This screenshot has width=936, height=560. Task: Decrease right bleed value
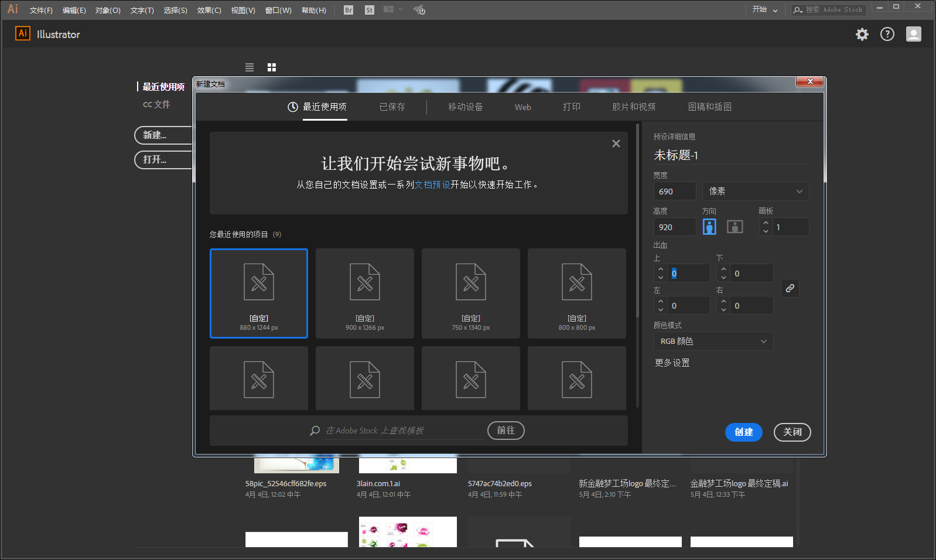(x=724, y=310)
